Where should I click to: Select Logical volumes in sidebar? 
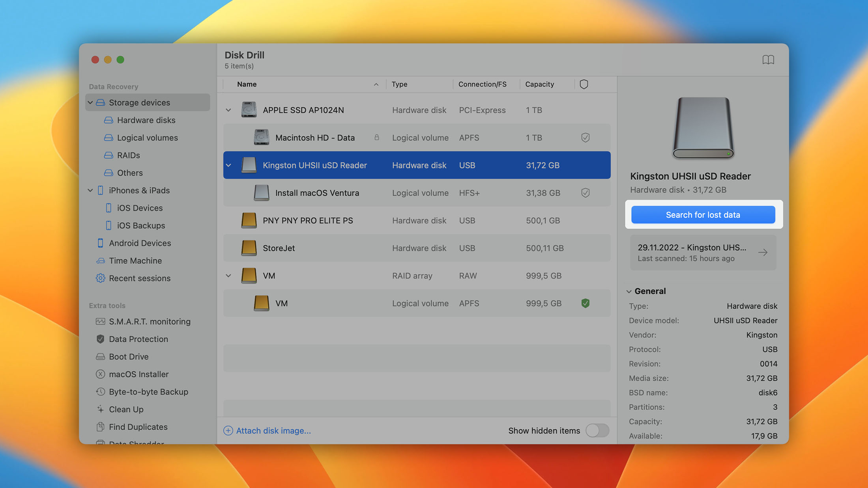[147, 137]
